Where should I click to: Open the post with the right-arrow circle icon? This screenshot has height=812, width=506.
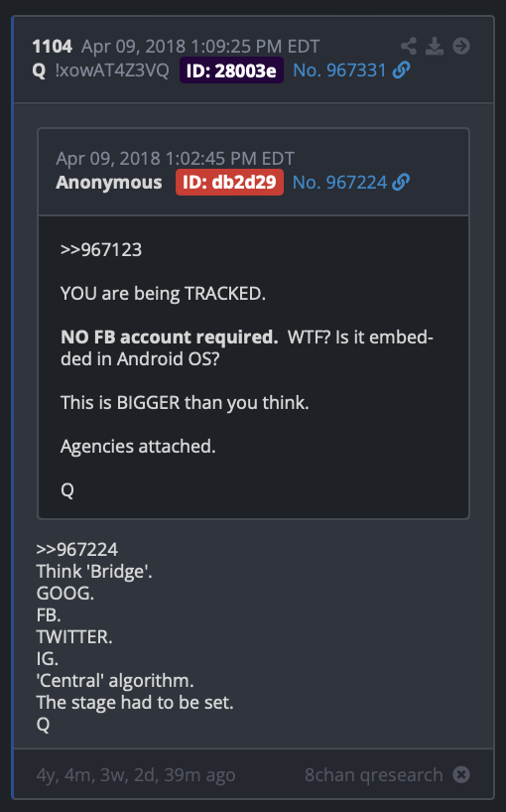click(461, 46)
